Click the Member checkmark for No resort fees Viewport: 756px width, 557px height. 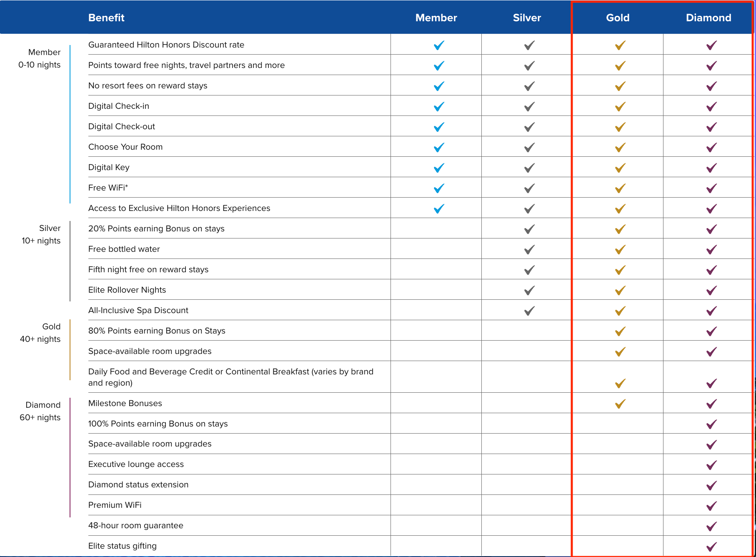pos(439,86)
